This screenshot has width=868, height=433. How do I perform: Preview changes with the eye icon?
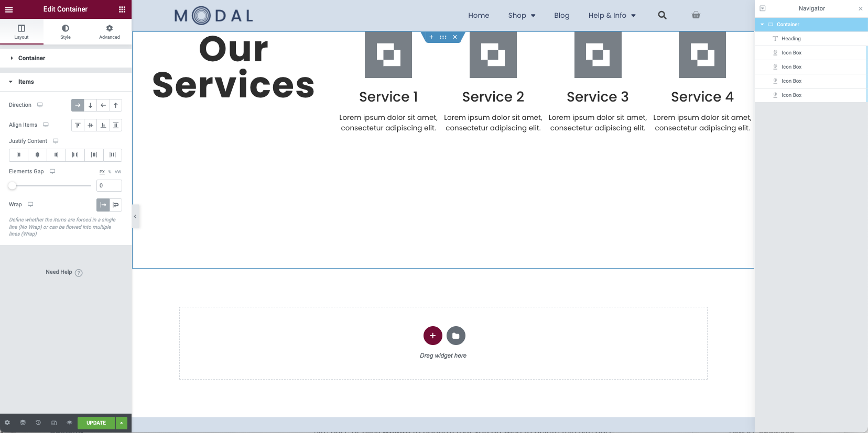coord(69,423)
